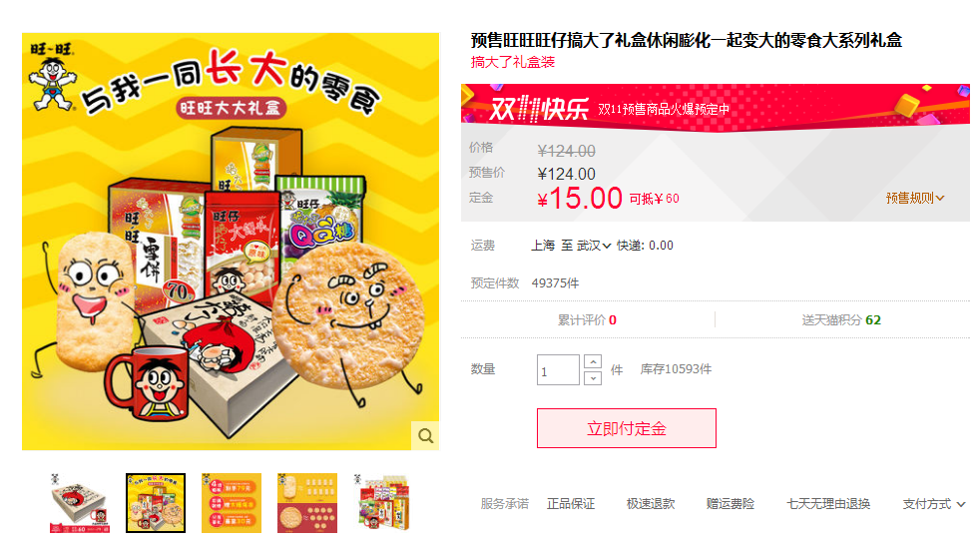This screenshot has height=550, width=980.
Task: Select the gift box with mug thumbnail
Action: (80, 503)
